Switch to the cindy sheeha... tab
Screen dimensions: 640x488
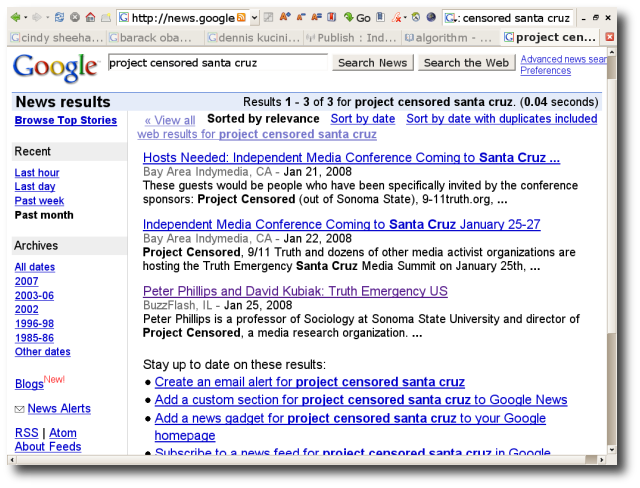tap(57, 38)
